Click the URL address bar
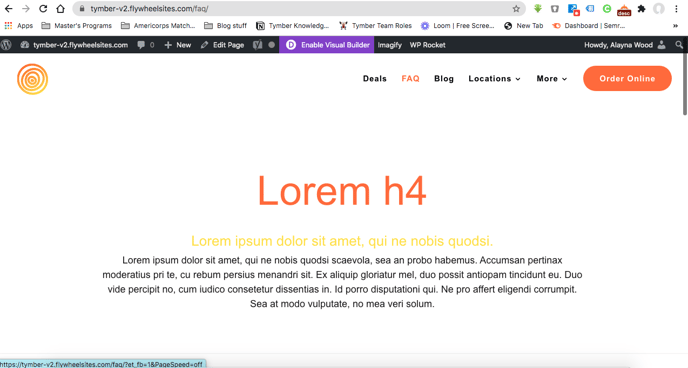The width and height of the screenshot is (688, 368). pos(298,9)
